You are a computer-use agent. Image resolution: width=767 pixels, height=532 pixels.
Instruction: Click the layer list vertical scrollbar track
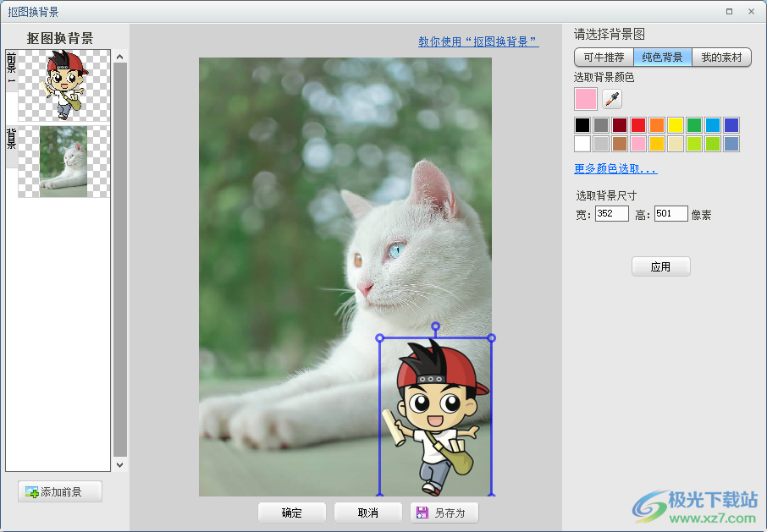tap(120, 259)
